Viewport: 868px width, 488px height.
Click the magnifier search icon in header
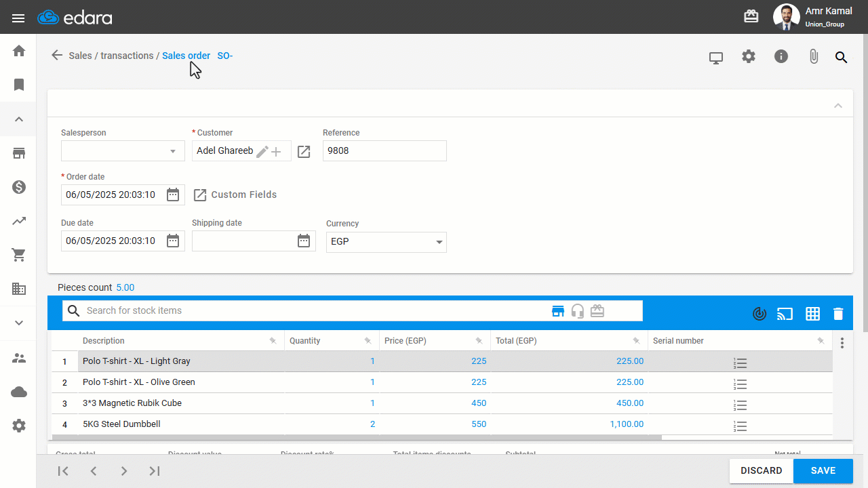[x=842, y=58]
